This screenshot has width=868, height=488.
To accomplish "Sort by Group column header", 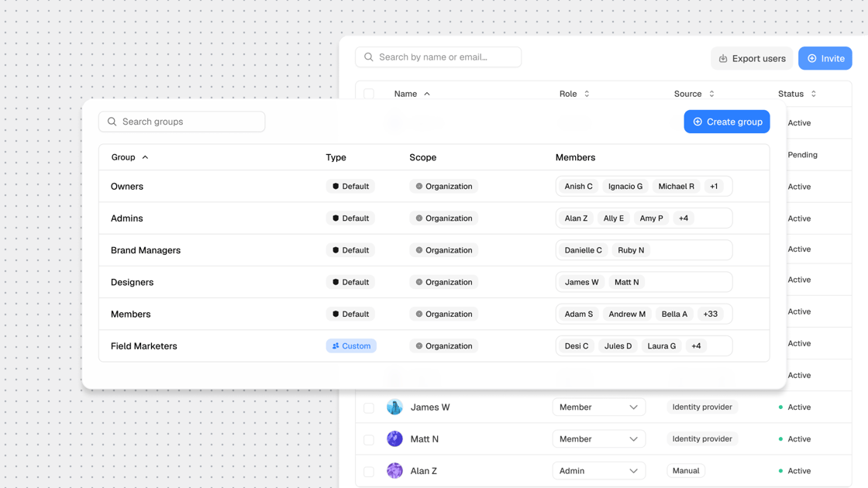I will click(x=129, y=157).
